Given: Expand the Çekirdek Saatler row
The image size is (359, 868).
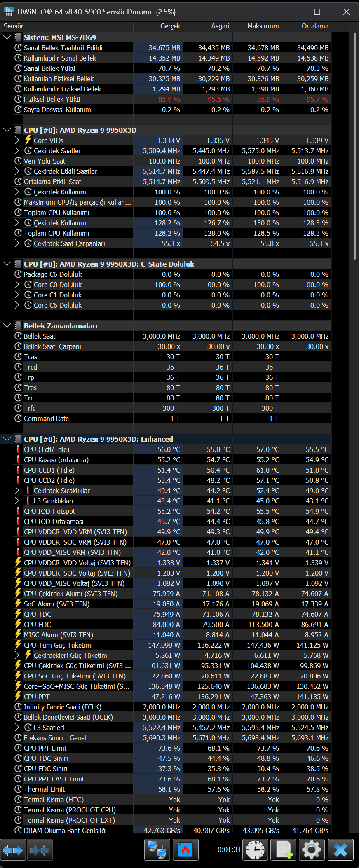Looking at the screenshot, I should 17,150.
